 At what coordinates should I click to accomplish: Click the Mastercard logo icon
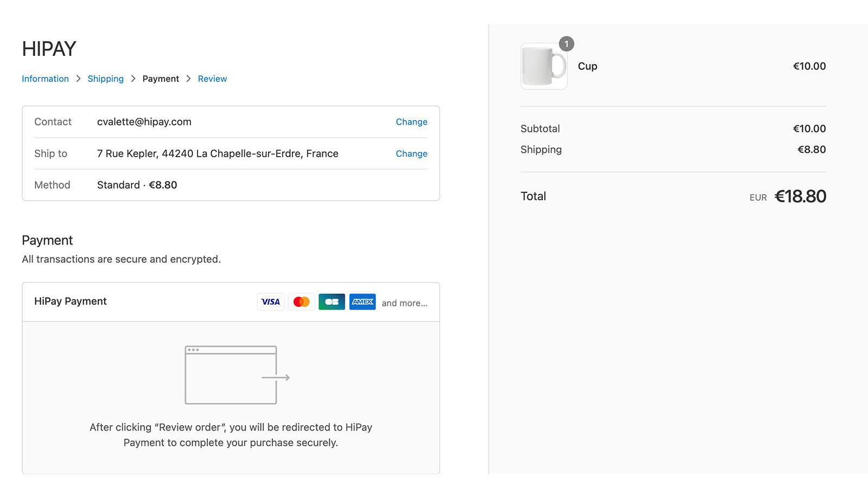[x=301, y=301]
